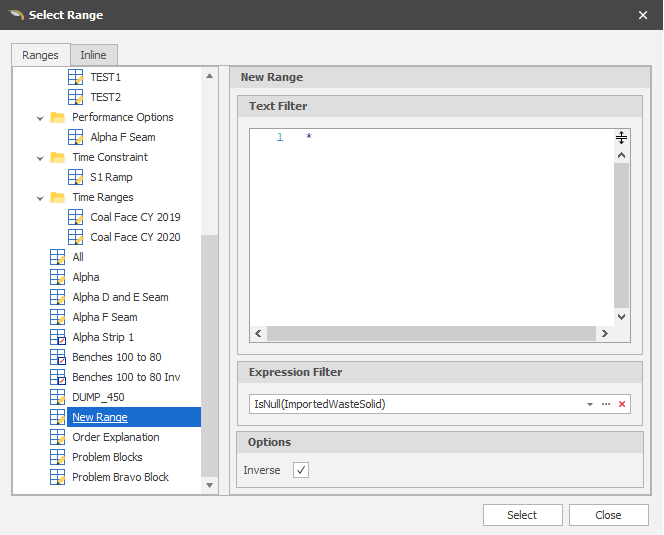Toggle the Inverse checkbox

(301, 470)
